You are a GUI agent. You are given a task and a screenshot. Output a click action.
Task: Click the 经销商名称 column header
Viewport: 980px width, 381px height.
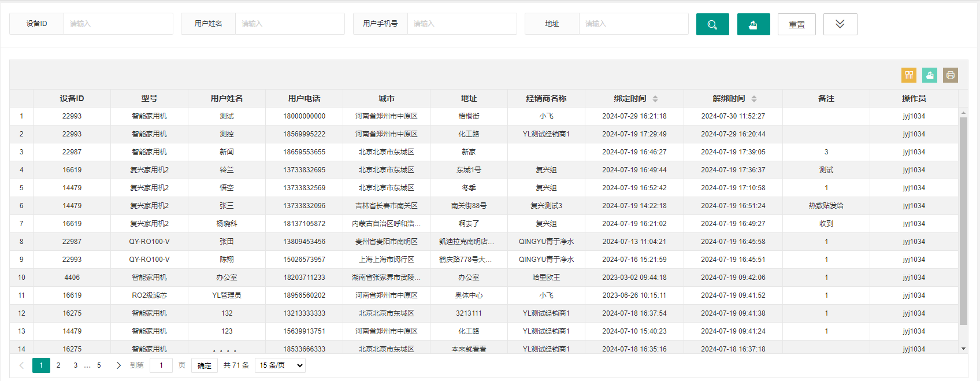tap(546, 99)
